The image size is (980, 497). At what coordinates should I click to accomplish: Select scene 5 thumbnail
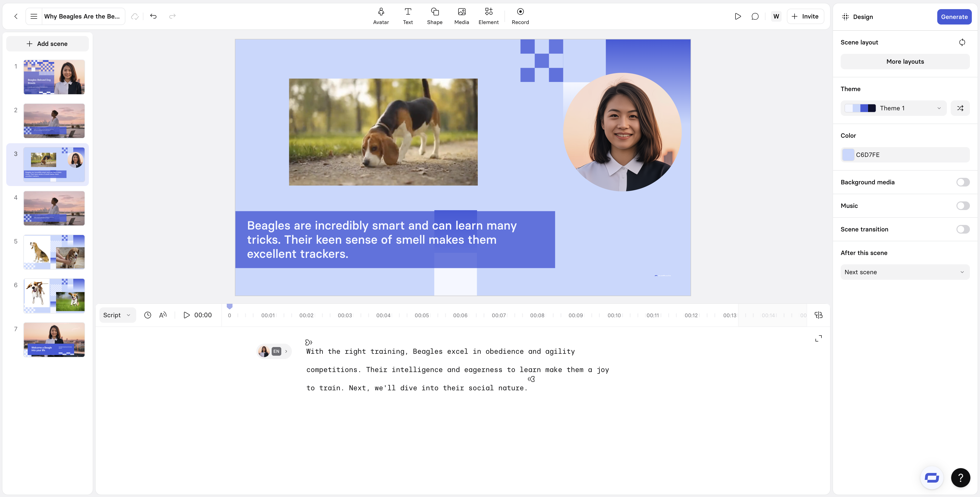coord(54,252)
